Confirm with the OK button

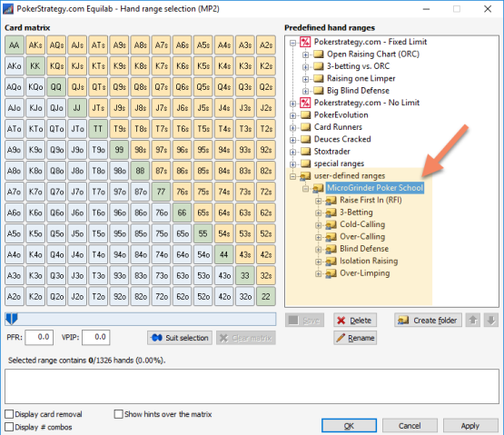tap(349, 426)
